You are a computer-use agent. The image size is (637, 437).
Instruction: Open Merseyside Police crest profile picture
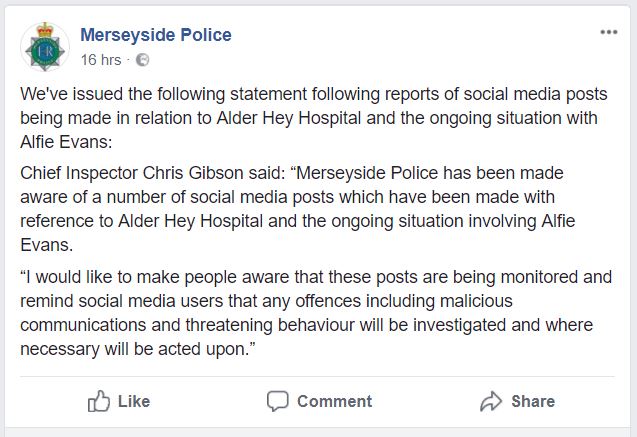click(x=45, y=47)
